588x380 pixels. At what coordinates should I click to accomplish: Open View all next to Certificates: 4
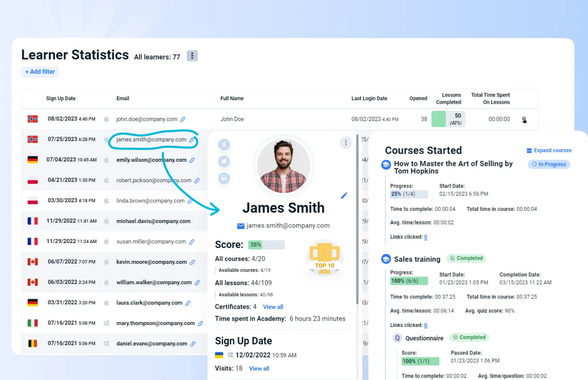(273, 307)
